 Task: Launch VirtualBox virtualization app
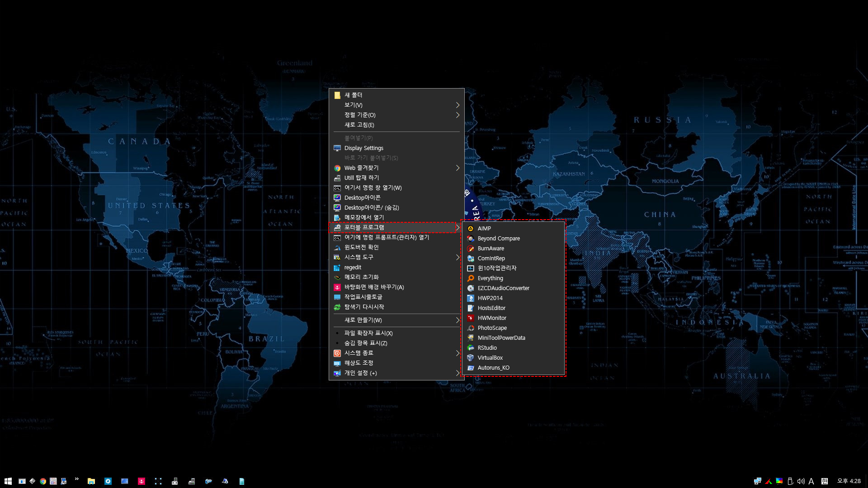coord(490,357)
